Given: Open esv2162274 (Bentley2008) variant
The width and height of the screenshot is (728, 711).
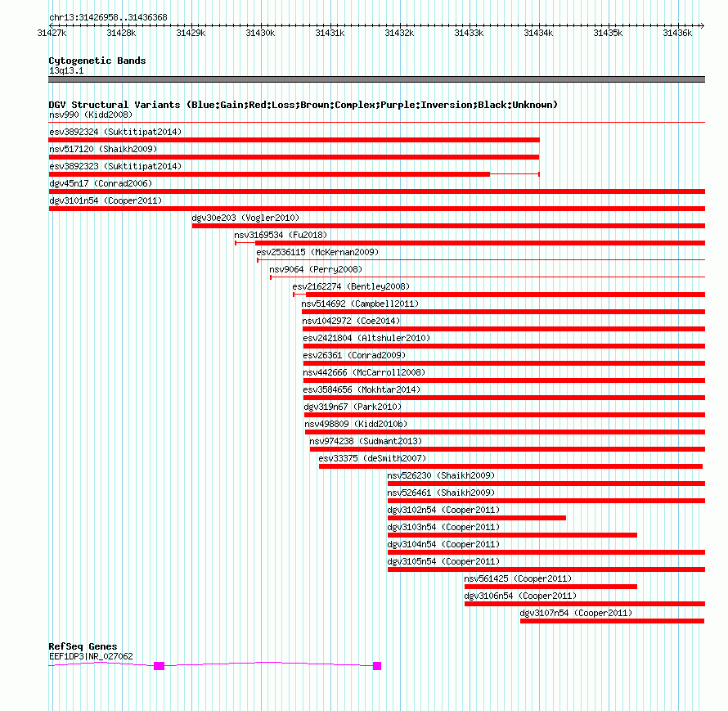Looking at the screenshot, I should point(351,286).
